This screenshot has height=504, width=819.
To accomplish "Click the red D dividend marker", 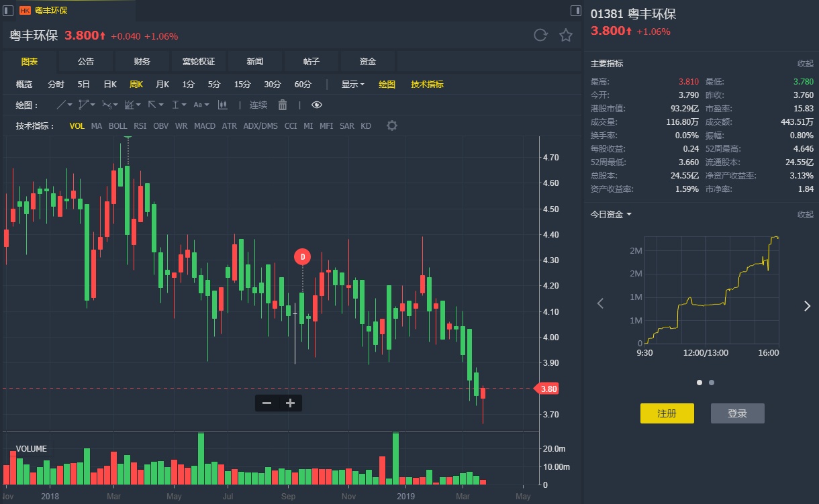I will pyautogui.click(x=303, y=256).
